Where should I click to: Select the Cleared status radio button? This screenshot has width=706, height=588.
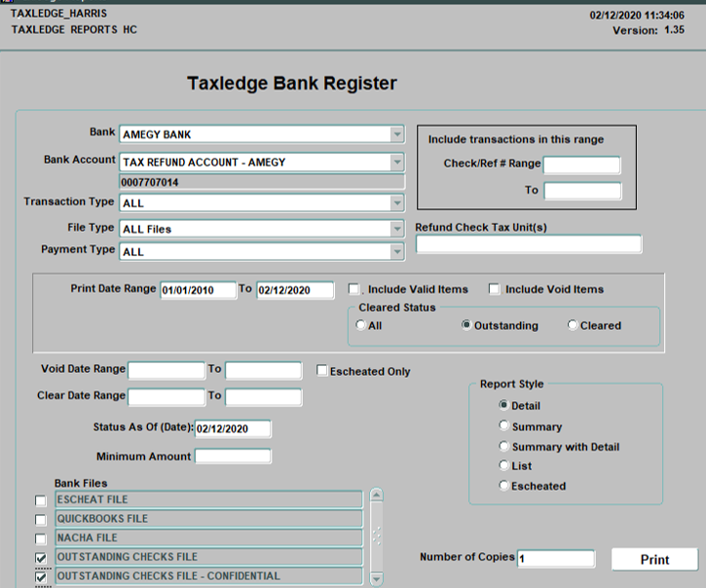[573, 326]
